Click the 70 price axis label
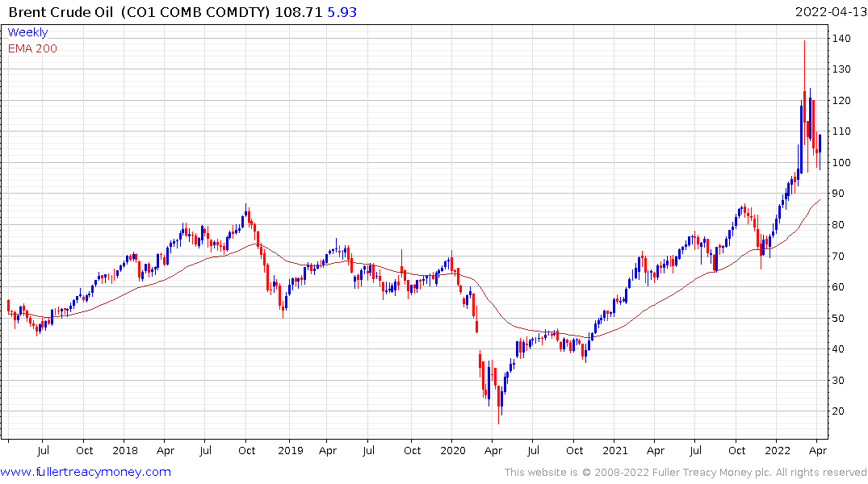The width and height of the screenshot is (868, 484). [x=838, y=256]
